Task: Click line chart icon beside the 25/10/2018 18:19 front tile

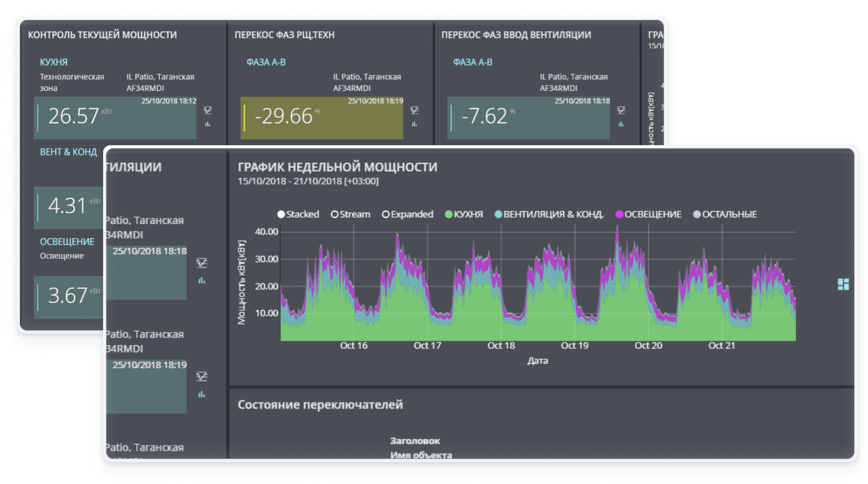Action: tap(201, 376)
